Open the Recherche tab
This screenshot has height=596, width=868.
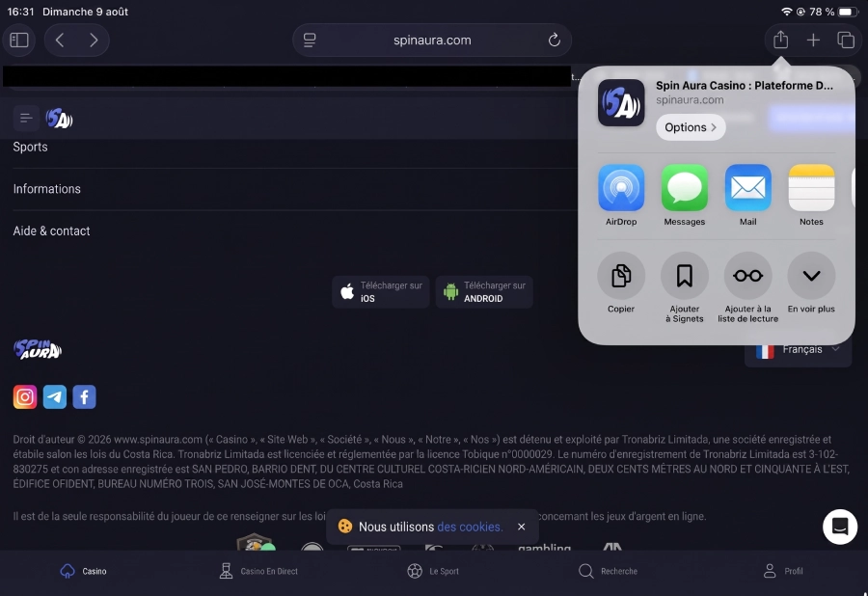click(608, 571)
